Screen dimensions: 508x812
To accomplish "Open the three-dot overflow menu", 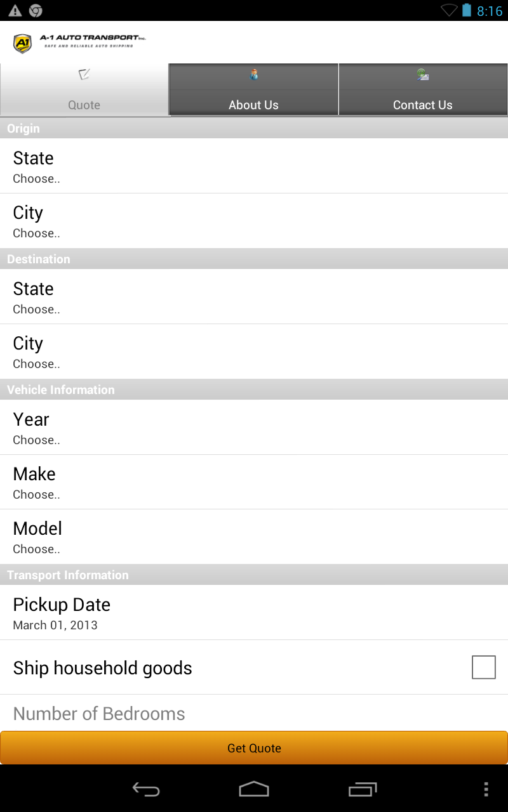I will click(x=486, y=789).
